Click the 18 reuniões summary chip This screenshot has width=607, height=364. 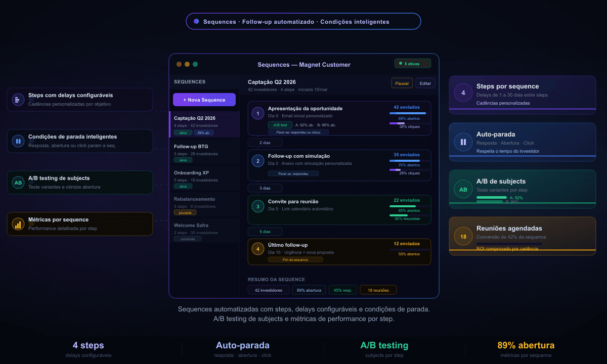378,290
